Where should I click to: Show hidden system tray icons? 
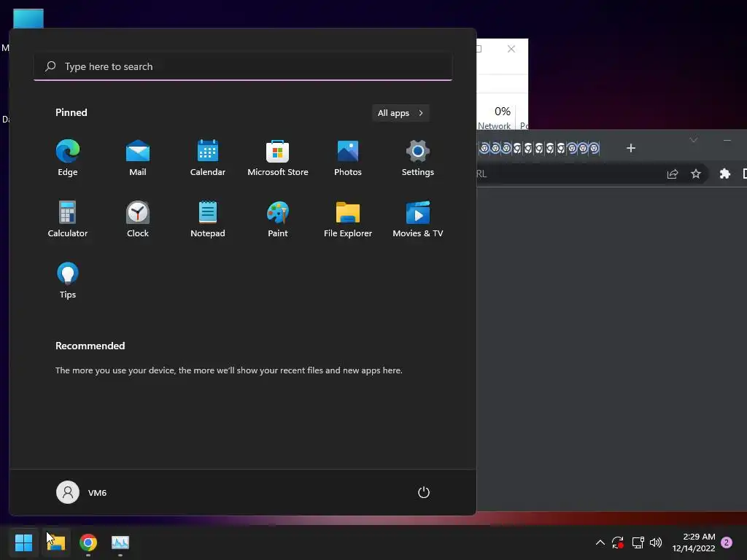[x=600, y=542]
